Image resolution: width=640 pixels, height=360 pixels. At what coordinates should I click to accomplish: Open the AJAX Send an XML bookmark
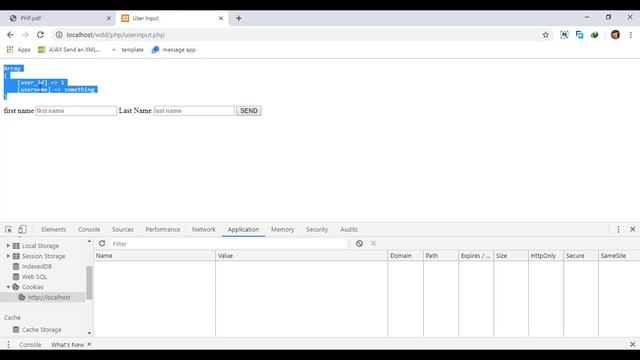69,49
